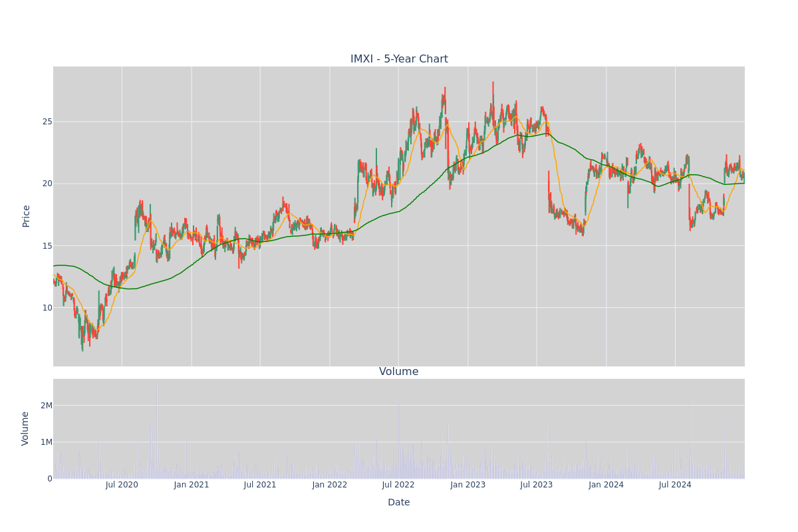The width and height of the screenshot is (798, 532).
Task: Click the "Jul 2020" date tick
Action: (122, 485)
